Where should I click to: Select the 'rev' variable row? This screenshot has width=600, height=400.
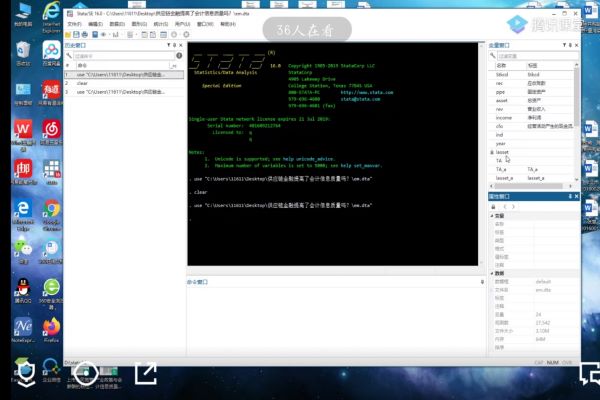coord(532,109)
